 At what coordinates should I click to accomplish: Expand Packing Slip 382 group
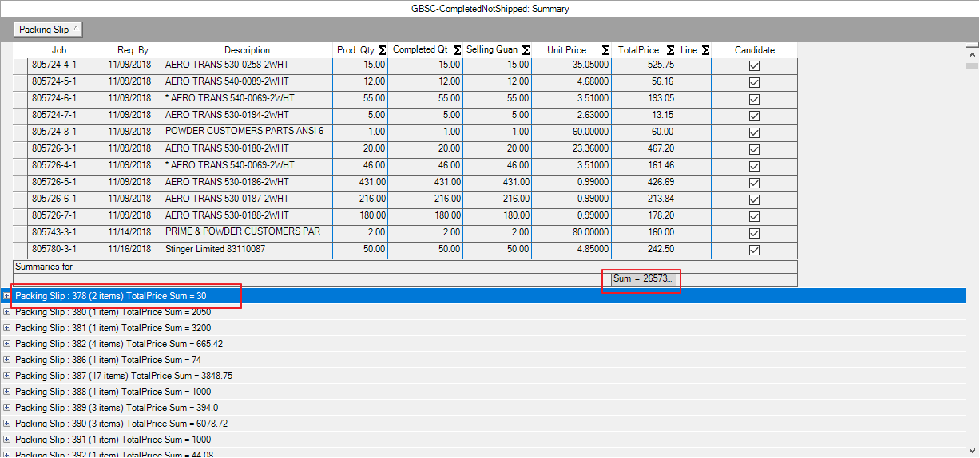[x=7, y=344]
